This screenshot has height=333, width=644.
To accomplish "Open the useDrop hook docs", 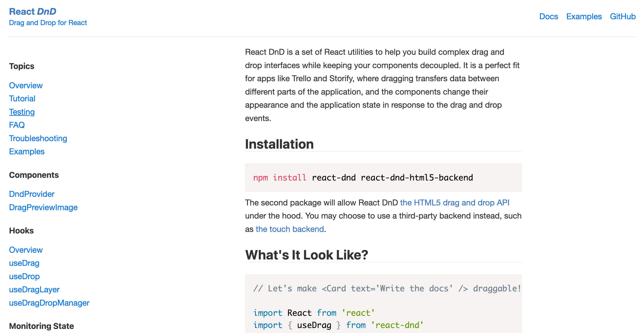I will point(24,276).
